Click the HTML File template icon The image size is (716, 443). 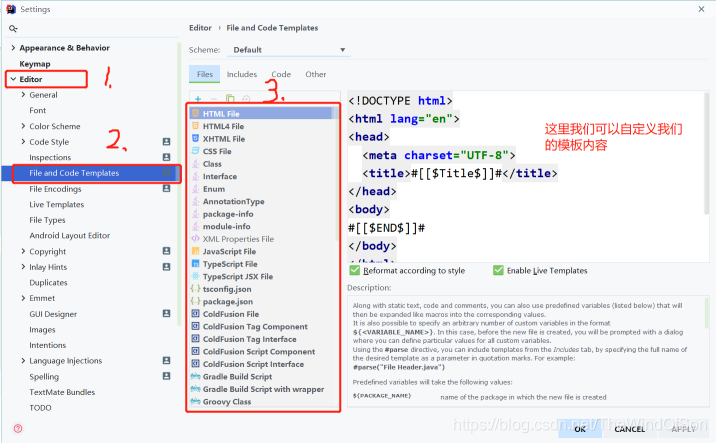[x=195, y=113]
